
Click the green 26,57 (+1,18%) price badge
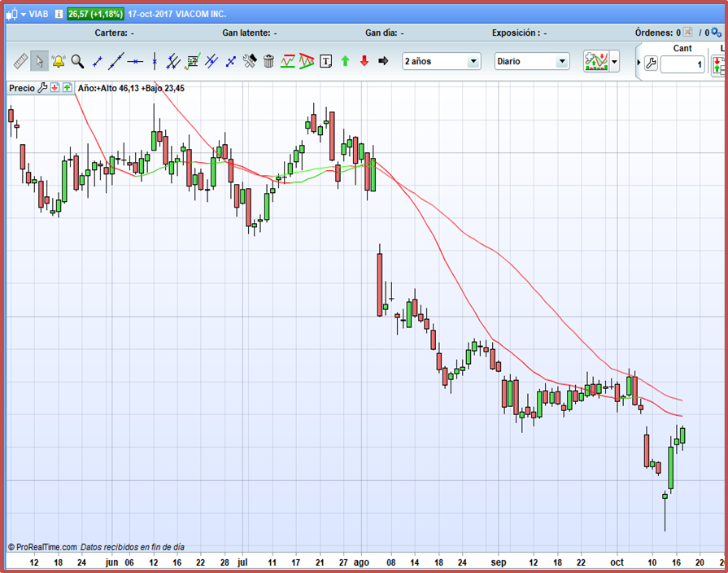click(95, 14)
